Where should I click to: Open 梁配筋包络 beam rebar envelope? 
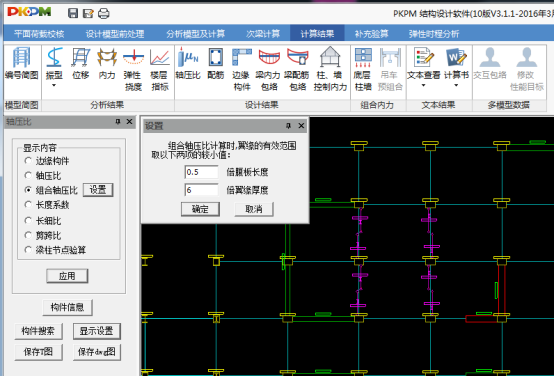[297, 69]
